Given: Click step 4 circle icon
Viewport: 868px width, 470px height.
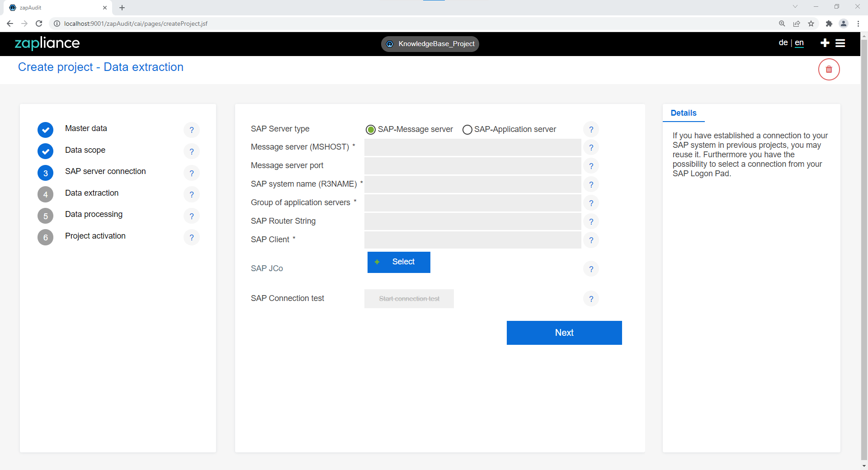Looking at the screenshot, I should [x=45, y=194].
